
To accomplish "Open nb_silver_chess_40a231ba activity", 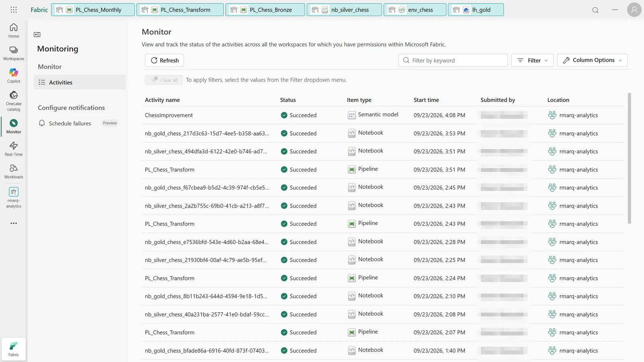I will 207,314.
